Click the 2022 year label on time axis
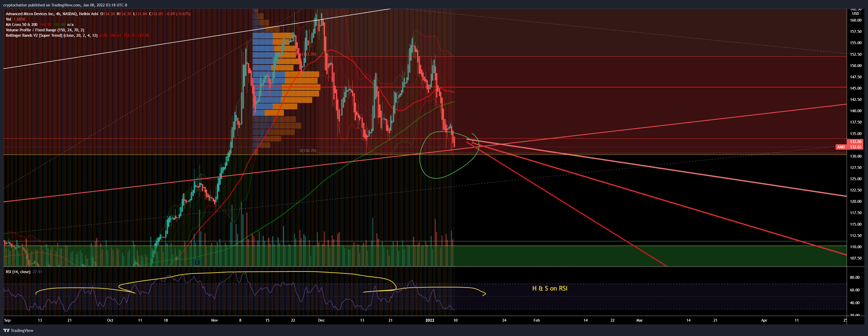 430,320
